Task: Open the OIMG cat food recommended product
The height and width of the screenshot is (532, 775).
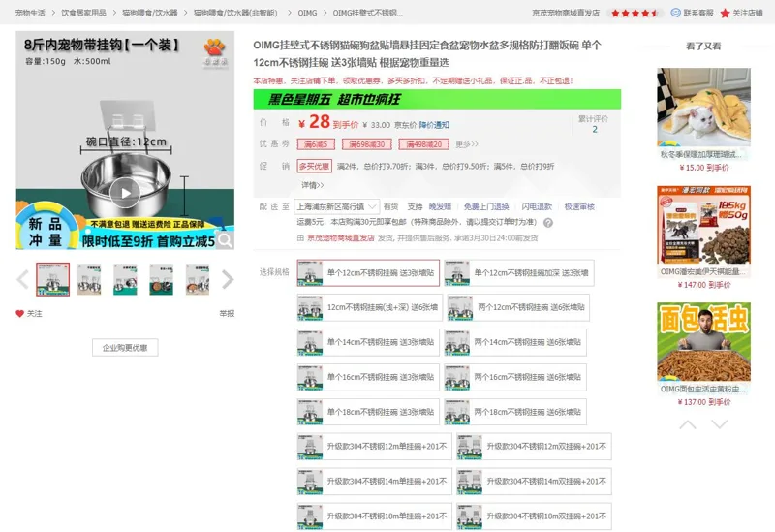Action: 704,225
